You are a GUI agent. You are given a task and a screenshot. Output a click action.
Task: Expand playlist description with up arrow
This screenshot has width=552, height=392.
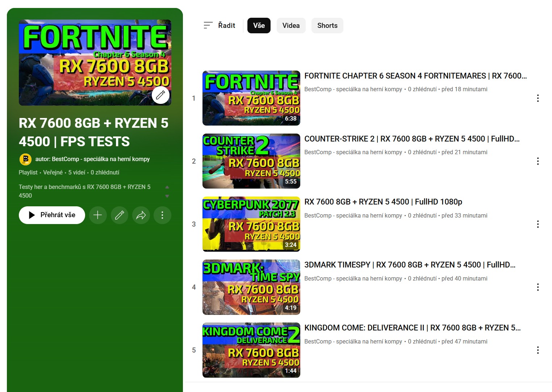[167, 187]
